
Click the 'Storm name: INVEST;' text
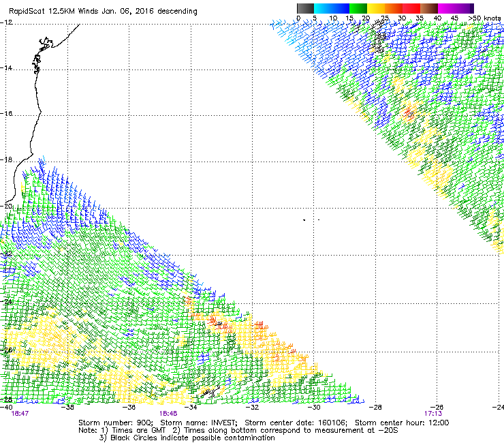tap(199, 423)
